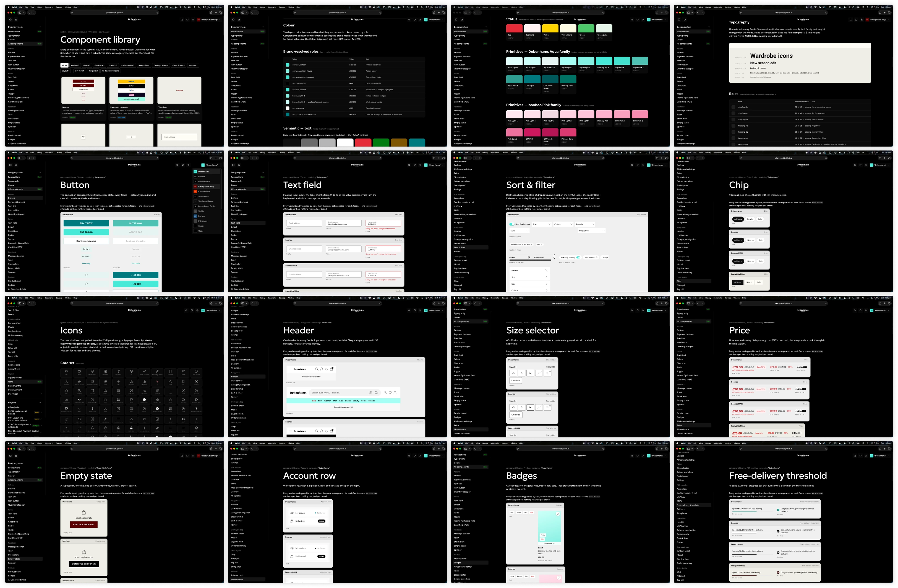The width and height of the screenshot is (898, 588).
Task: Open the Colour dropdown in Sort & filter
Action: pyautogui.click(x=563, y=224)
